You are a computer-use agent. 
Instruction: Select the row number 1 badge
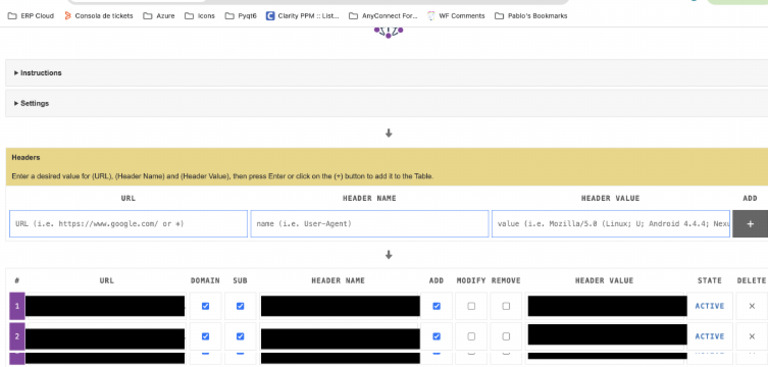click(x=17, y=306)
